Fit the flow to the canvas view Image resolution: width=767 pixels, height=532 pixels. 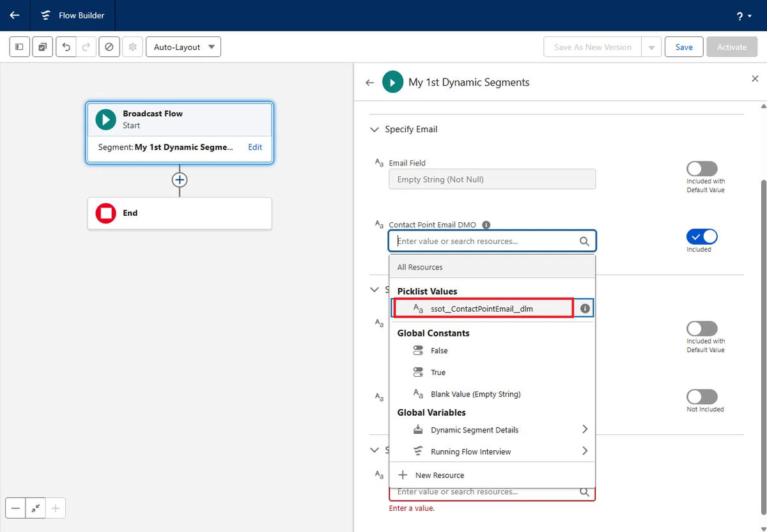coord(36,508)
